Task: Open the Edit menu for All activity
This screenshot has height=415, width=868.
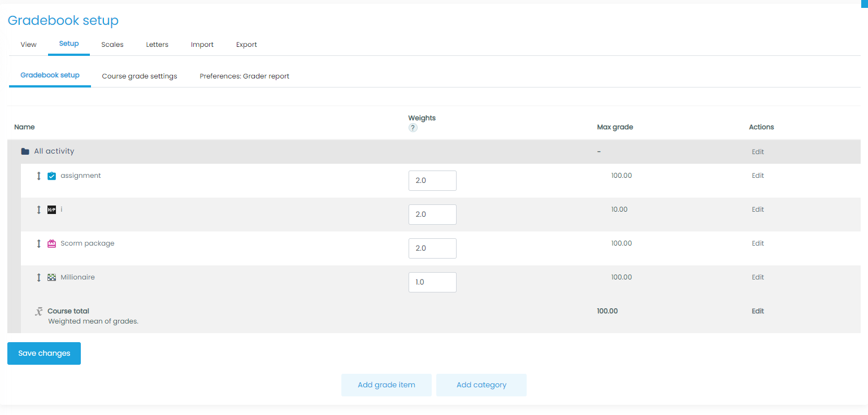Action: (757, 152)
